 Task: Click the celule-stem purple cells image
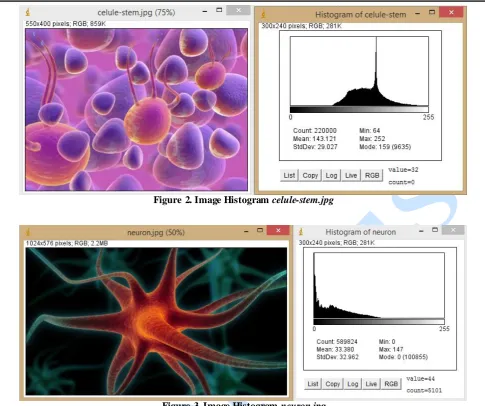tap(136, 110)
